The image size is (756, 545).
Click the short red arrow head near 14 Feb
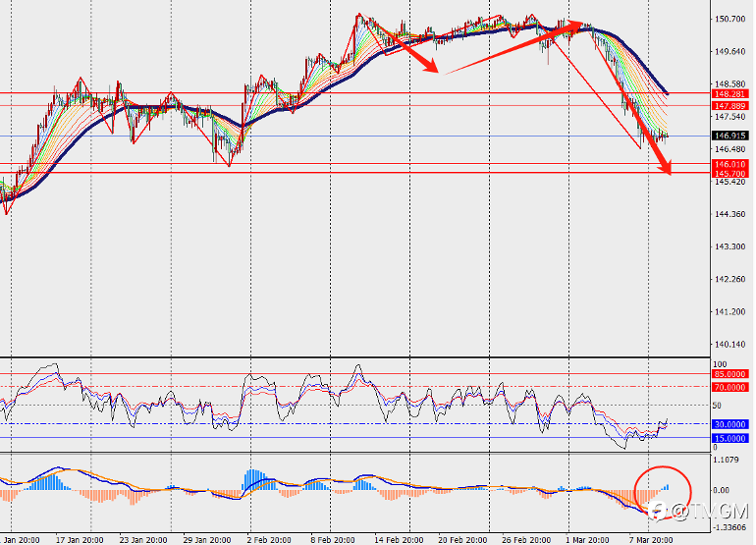432,66
